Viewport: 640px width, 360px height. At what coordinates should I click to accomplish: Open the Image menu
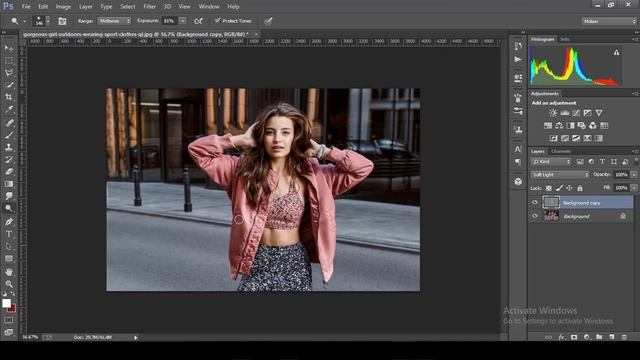pos(63,7)
